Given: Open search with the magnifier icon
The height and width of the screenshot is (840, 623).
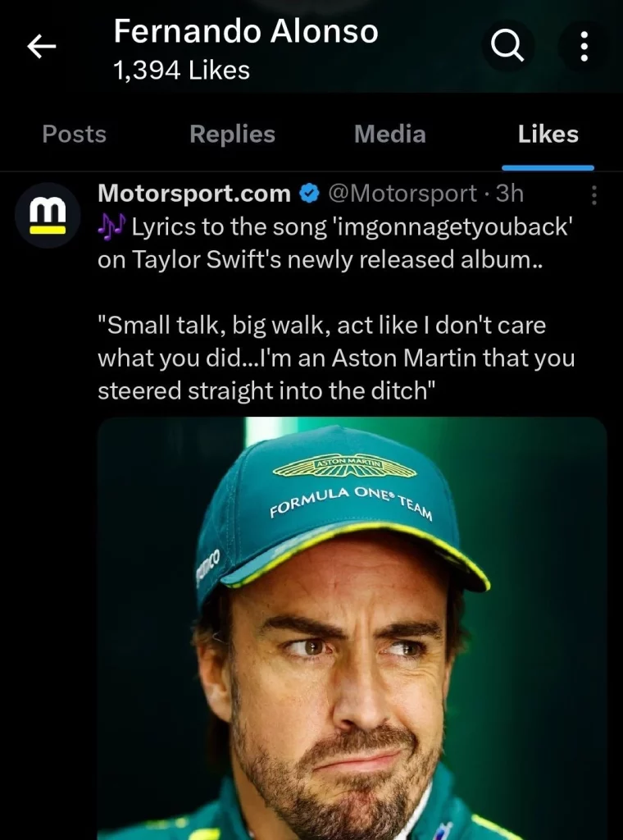Looking at the screenshot, I should click(x=507, y=47).
